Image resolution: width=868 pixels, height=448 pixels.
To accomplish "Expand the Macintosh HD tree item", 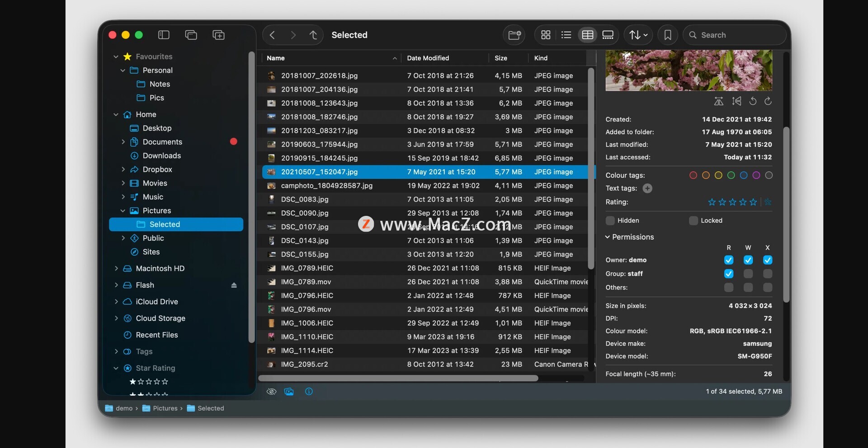I will tap(116, 269).
